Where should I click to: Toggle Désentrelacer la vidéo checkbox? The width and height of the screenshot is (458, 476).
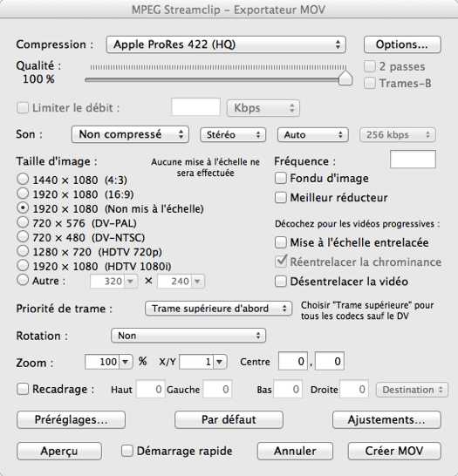point(281,282)
